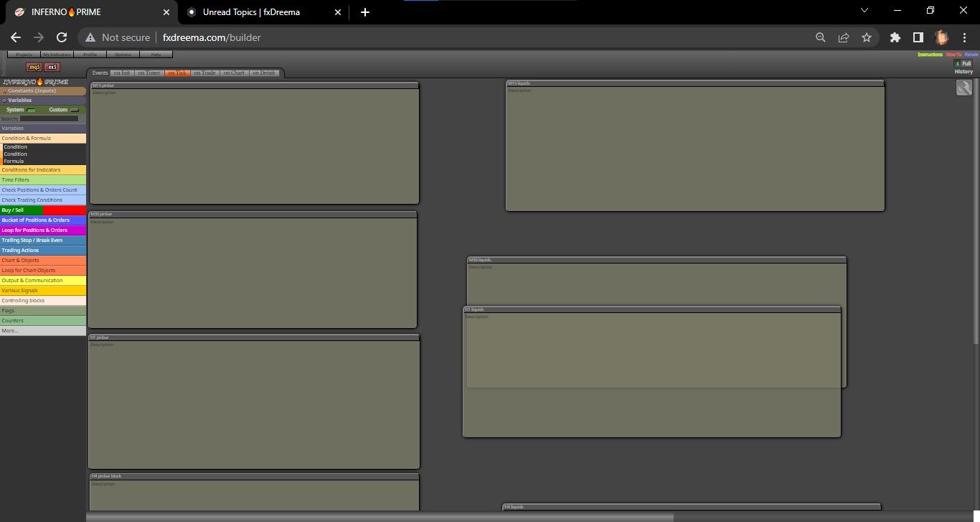Screen dimensions: 980x522
Task: Bookmark this page with the star icon
Action: 867,37
